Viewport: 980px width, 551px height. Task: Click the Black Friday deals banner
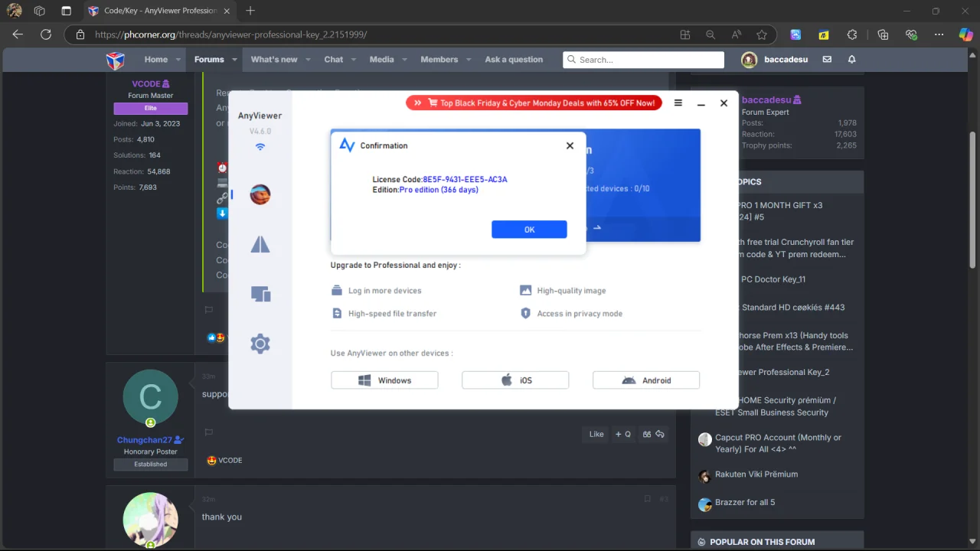(x=534, y=103)
